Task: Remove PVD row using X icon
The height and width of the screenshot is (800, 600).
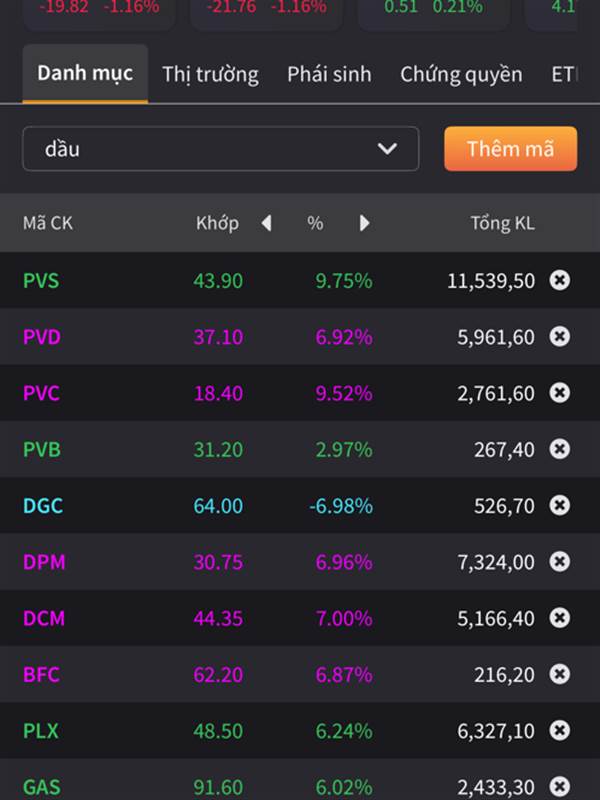Action: coord(560,337)
